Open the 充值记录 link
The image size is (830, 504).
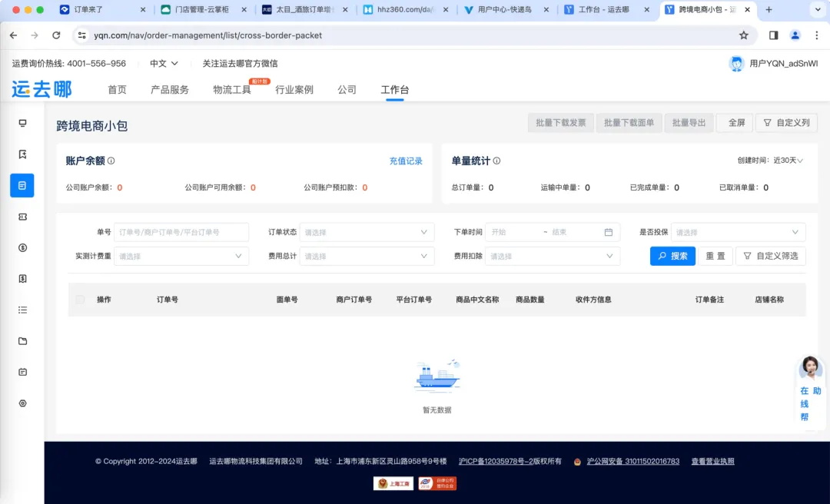406,161
